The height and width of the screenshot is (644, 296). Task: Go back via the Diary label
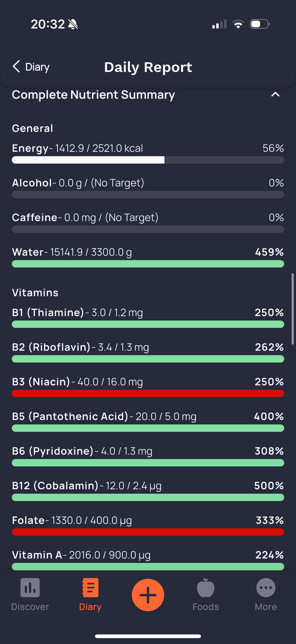(38, 67)
